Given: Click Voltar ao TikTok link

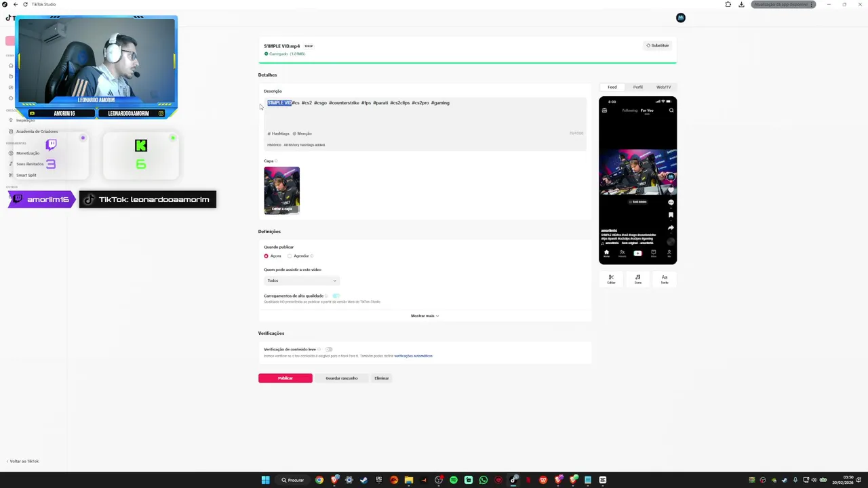Looking at the screenshot, I should point(24,461).
